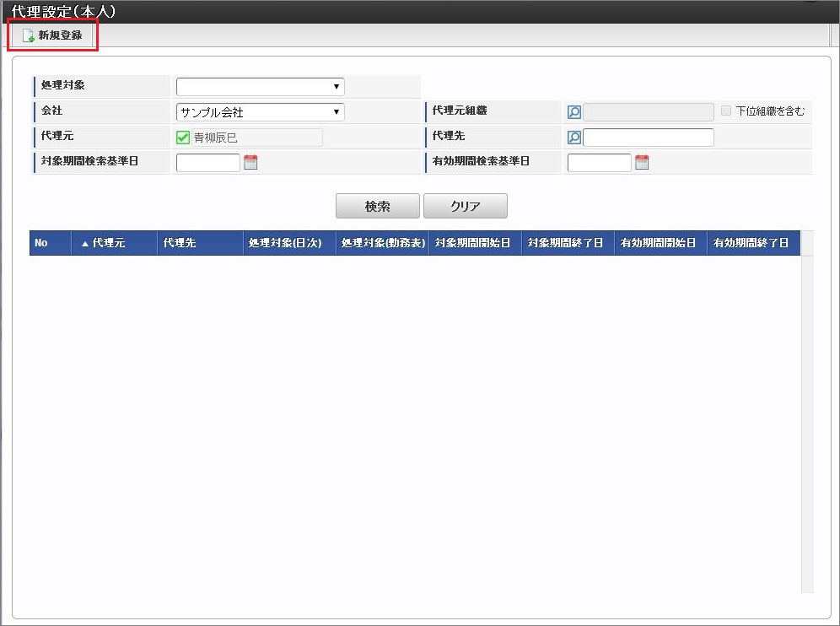The width and height of the screenshot is (840, 626).
Task: Sort by 対象期間開始日 column header
Action: pyautogui.click(x=475, y=243)
